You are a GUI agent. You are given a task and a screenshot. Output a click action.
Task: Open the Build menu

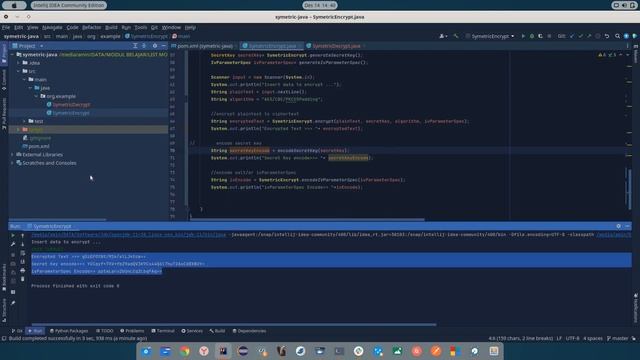pos(111,27)
